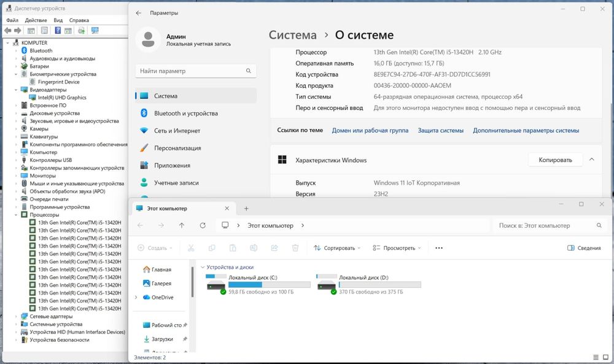Click the search magnifier in Найти параметр field

pos(248,71)
